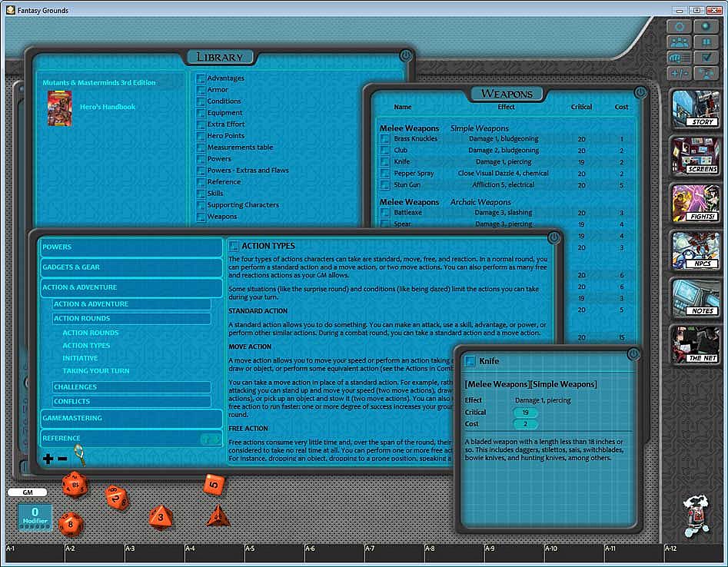728x567 pixels.
Task: Click the minus collapse-all button
Action: pyautogui.click(x=62, y=459)
